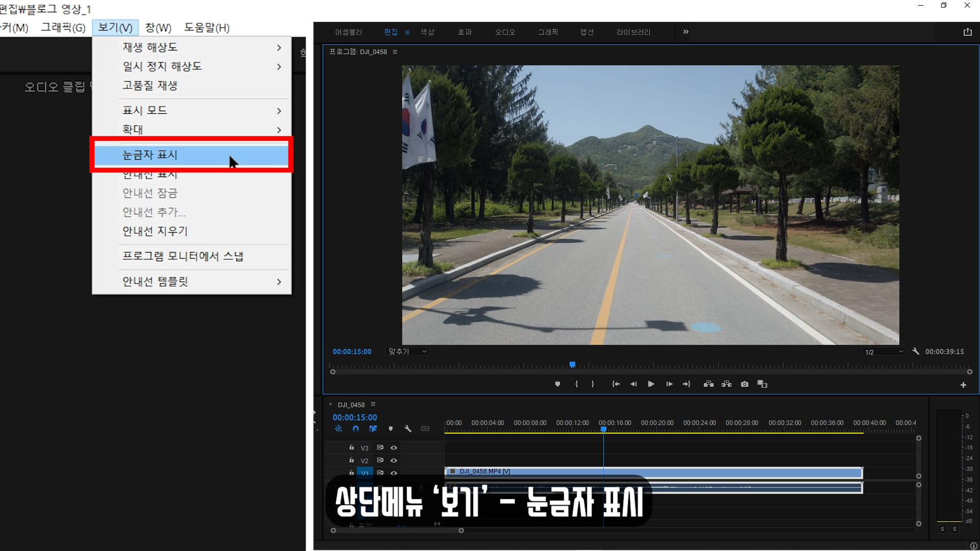Expand workspace overflow chevron
Viewport: 980px width, 551px height.
[x=685, y=32]
